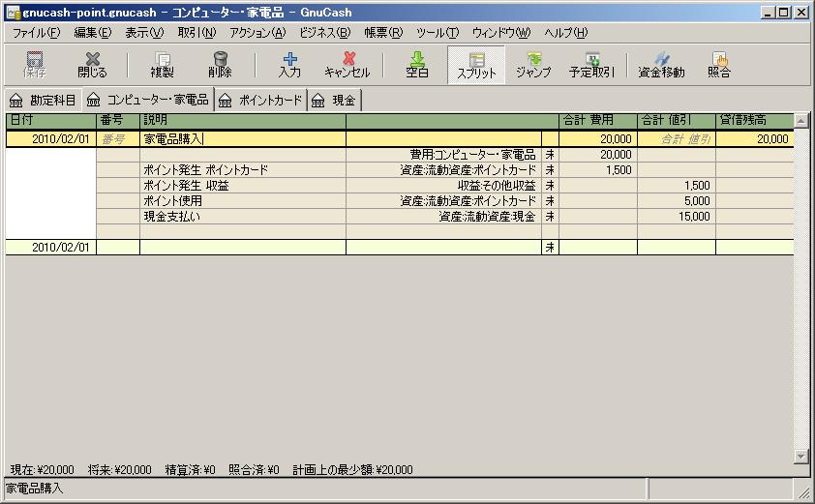Click the 空白 (Blank) green arrow icon
815x504 pixels.
coord(417,58)
